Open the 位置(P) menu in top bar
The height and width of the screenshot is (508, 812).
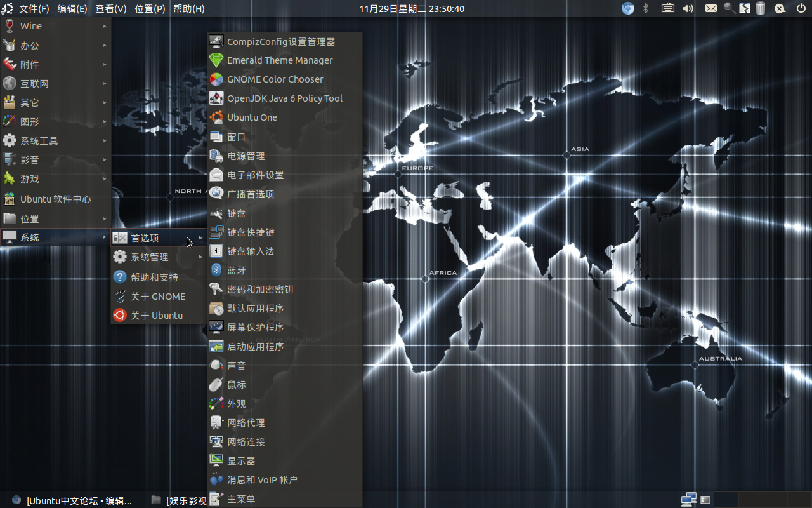pyautogui.click(x=150, y=9)
